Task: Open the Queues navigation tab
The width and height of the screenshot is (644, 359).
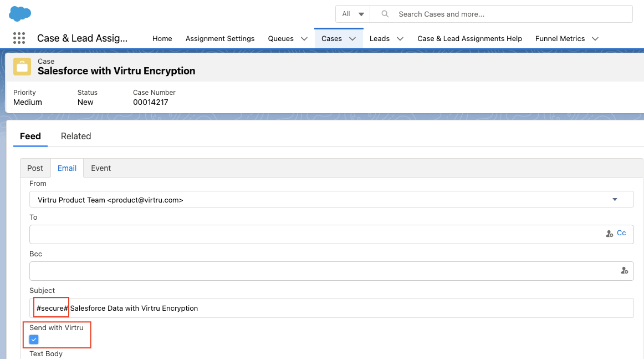Action: [x=281, y=39]
